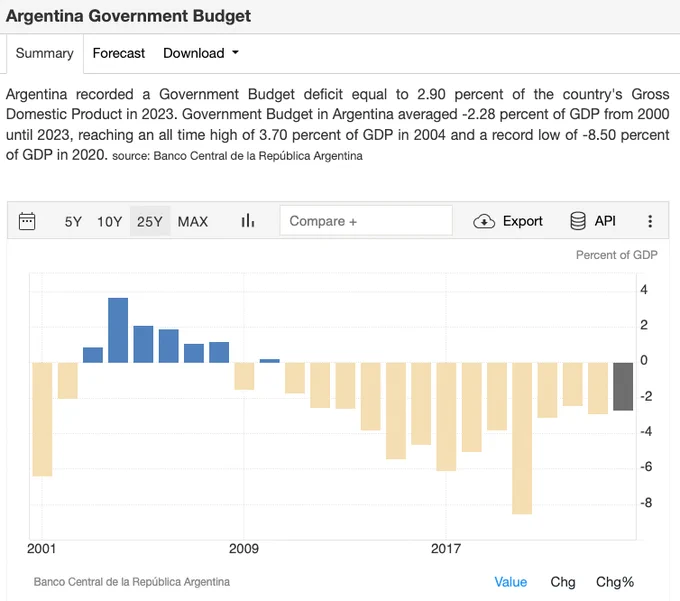Click the 2001 x-axis label
This screenshot has height=601, width=680.
42,549
